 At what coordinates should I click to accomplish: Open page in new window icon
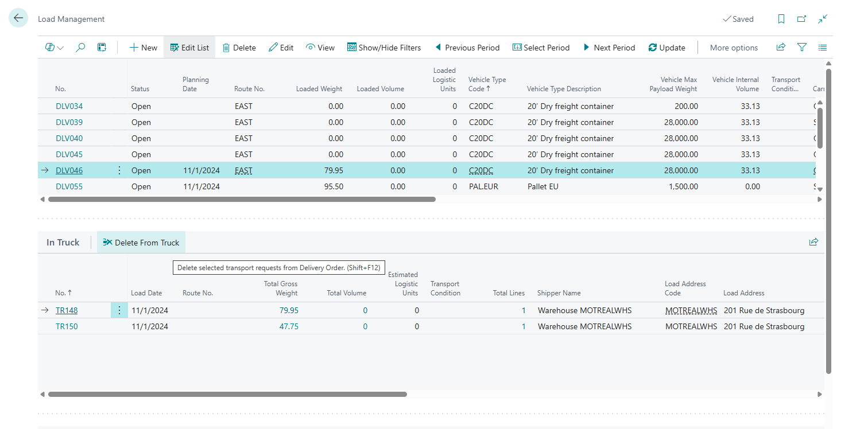tap(801, 19)
